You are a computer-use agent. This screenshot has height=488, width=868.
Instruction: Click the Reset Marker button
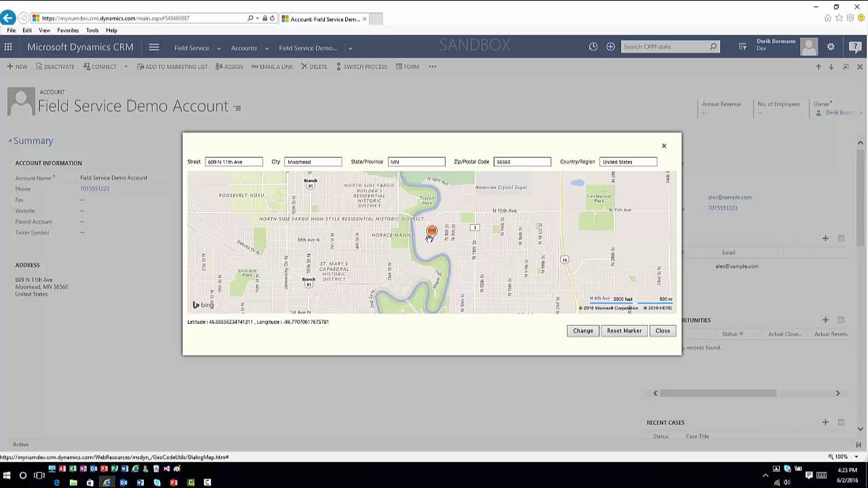[x=624, y=331]
